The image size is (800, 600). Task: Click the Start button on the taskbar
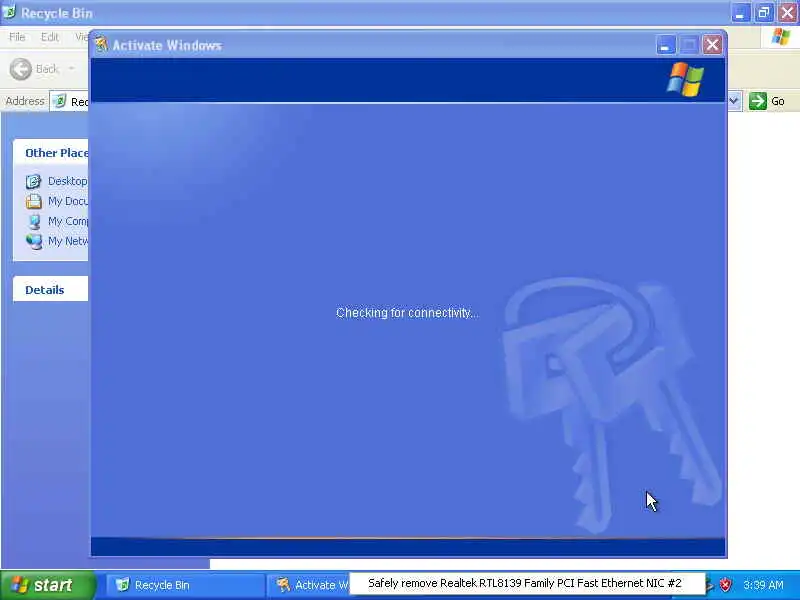point(48,585)
